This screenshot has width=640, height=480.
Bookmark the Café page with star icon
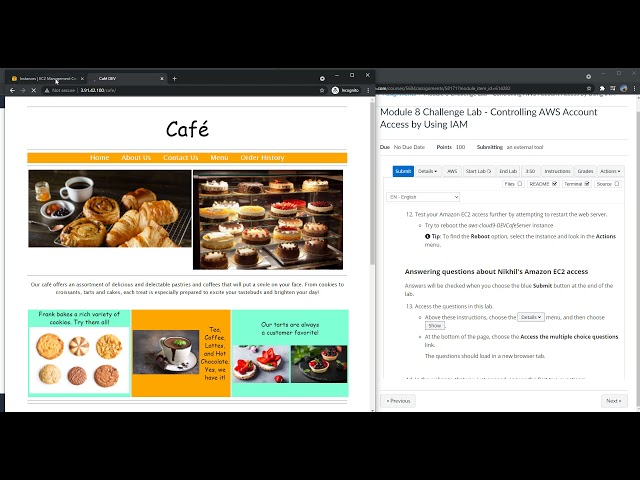pos(322,90)
